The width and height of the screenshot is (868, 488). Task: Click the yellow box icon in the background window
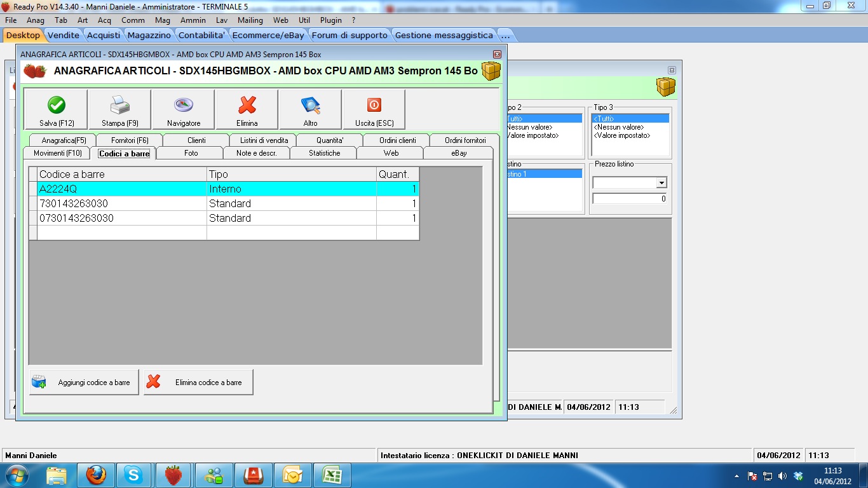coord(666,87)
